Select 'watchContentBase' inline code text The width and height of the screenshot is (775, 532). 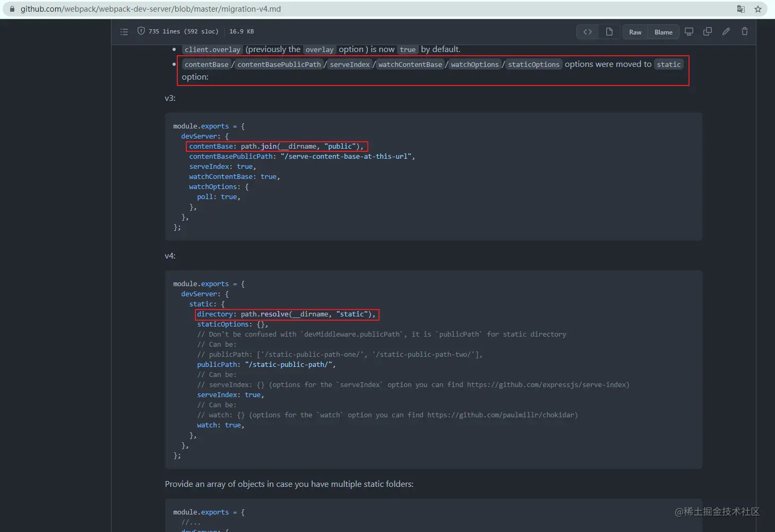(x=410, y=64)
